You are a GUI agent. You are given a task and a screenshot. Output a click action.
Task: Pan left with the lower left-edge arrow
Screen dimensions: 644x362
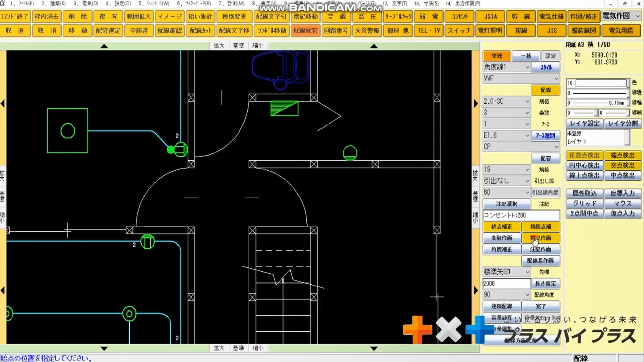2,290
